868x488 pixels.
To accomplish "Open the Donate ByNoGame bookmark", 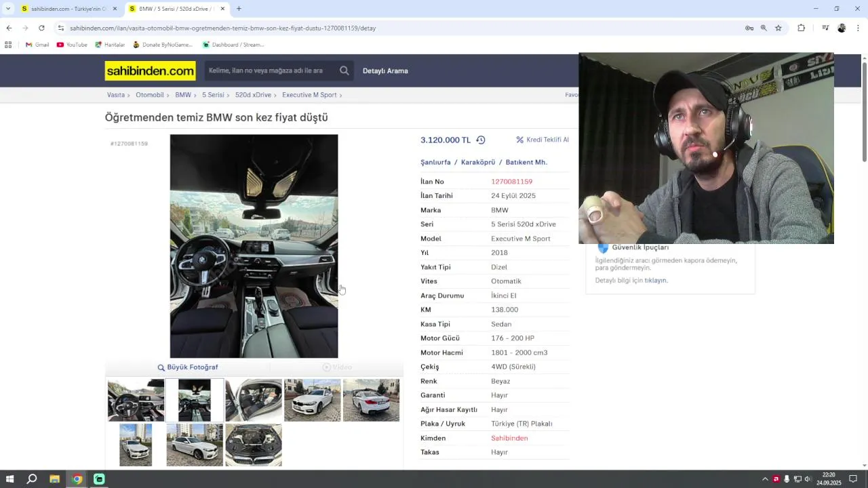I will [163, 45].
